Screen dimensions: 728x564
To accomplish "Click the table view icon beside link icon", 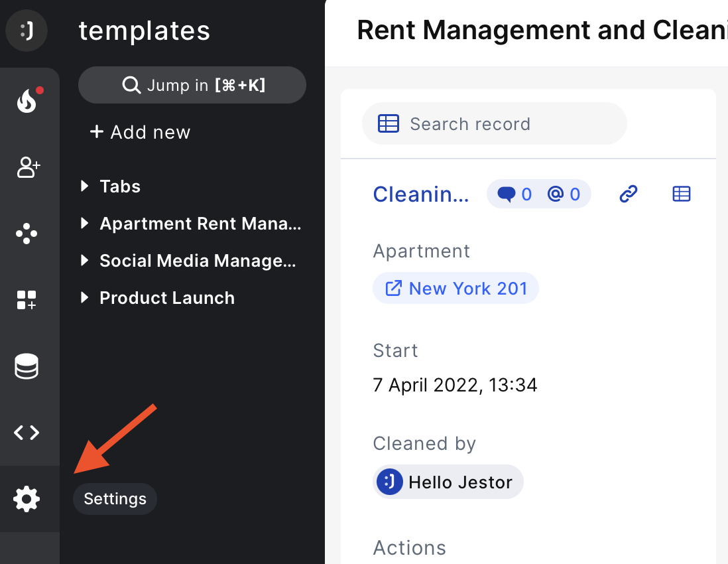I will [682, 194].
